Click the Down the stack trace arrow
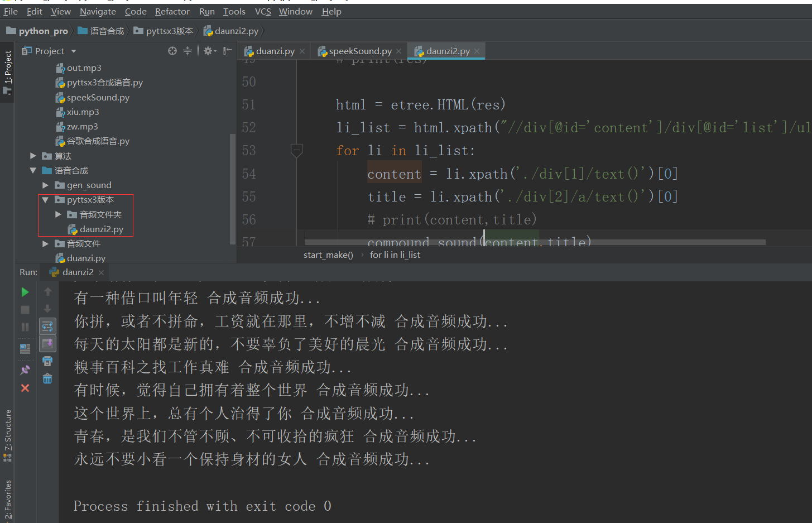The height and width of the screenshot is (523, 812). pos(47,309)
